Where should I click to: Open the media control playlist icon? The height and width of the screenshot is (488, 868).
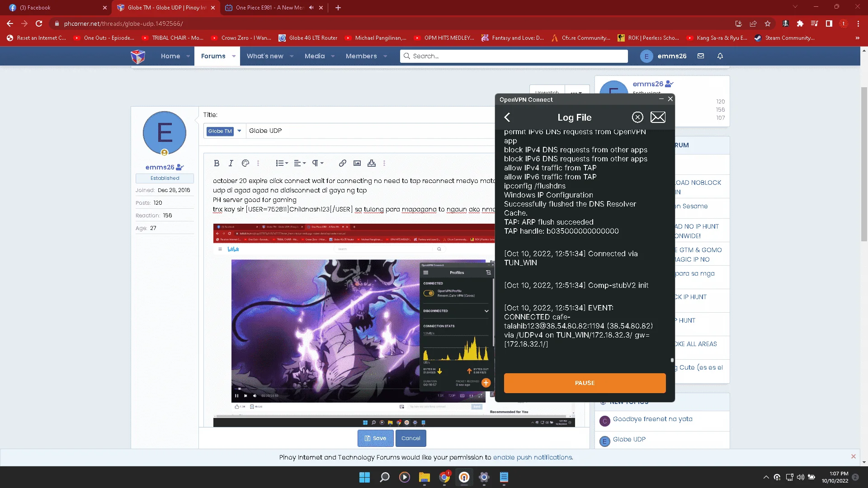point(815,23)
